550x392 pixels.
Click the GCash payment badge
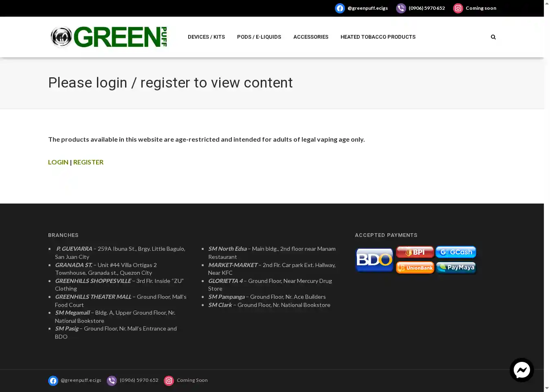[x=456, y=252]
